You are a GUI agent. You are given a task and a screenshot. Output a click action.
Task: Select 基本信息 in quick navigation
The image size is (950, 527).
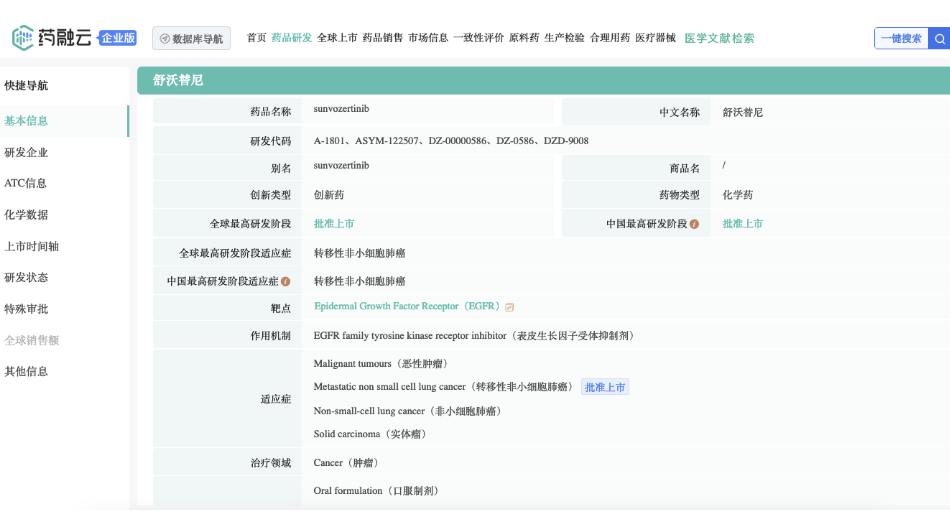click(x=26, y=121)
